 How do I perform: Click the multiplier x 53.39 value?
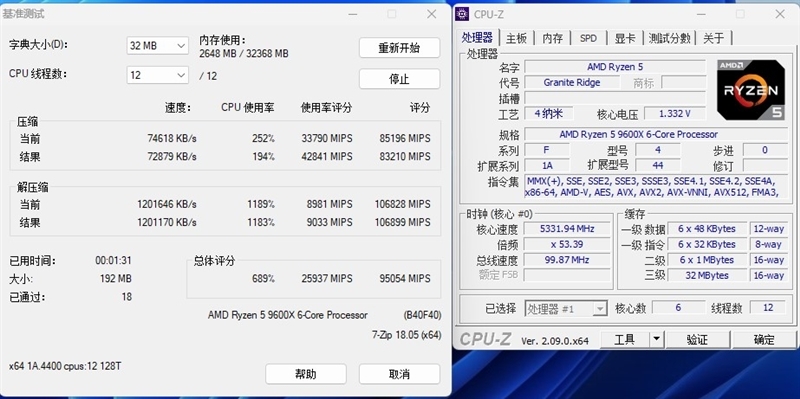pyautogui.click(x=567, y=244)
